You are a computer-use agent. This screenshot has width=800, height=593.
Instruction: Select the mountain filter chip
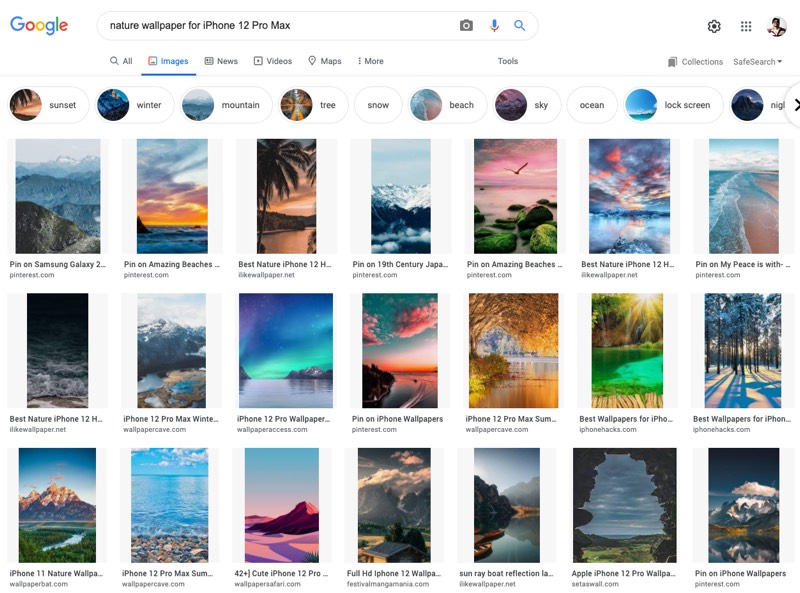226,105
